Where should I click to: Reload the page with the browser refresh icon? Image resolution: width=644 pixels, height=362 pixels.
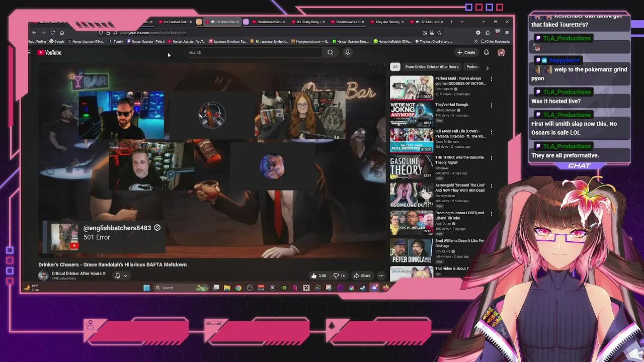pyautogui.click(x=52, y=33)
